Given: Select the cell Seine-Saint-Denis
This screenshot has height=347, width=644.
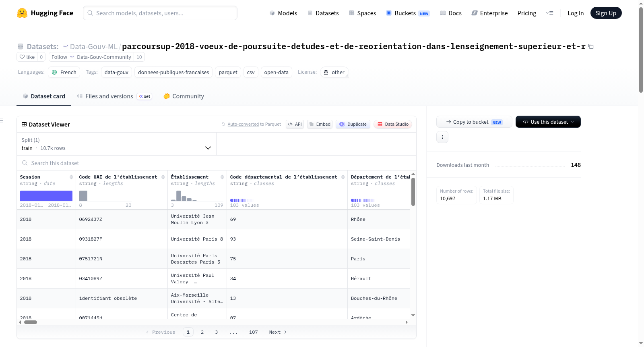Looking at the screenshot, I should [379, 239].
